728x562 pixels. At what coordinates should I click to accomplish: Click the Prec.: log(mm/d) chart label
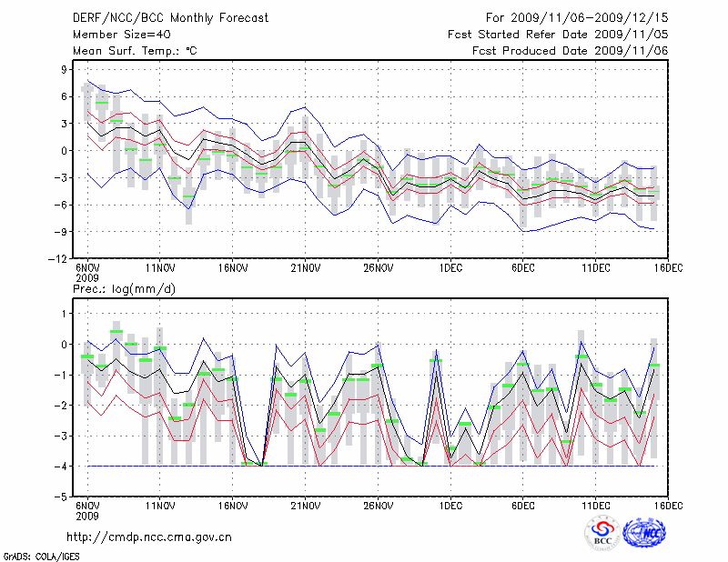point(123,288)
